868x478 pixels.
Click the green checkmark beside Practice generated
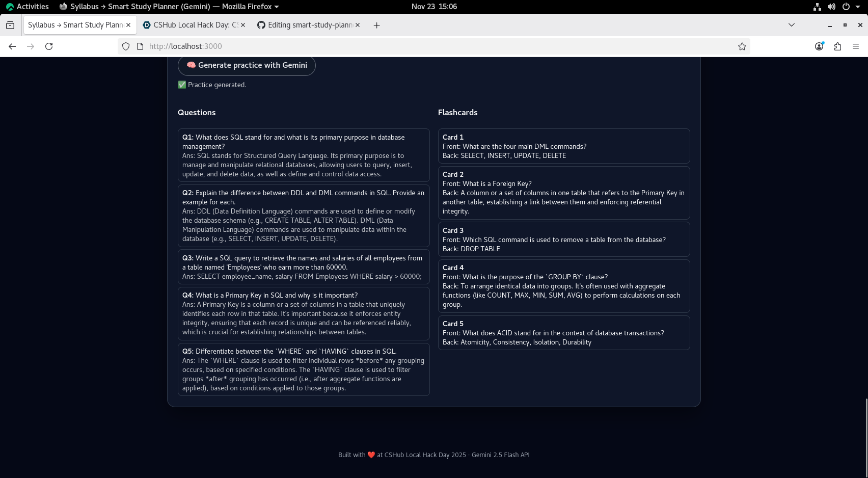point(182,85)
